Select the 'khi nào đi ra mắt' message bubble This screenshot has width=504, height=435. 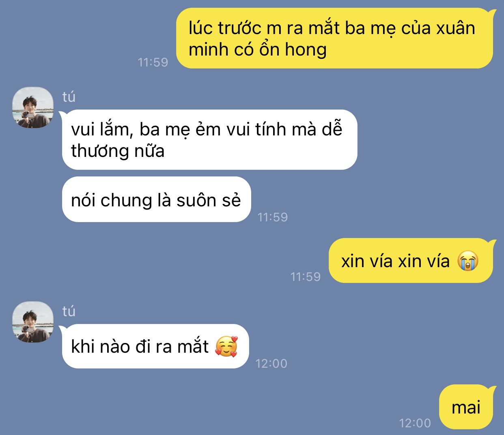[x=154, y=346]
